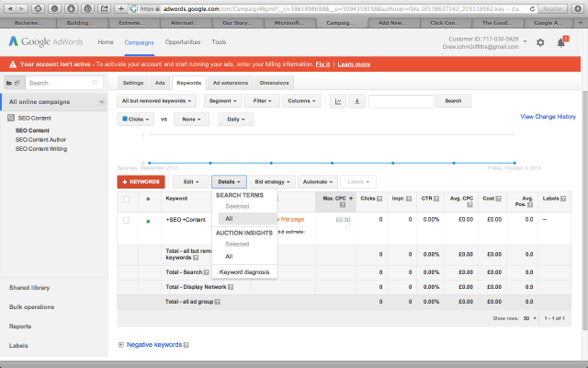
Task: Toggle the chart display icon
Action: coord(338,101)
